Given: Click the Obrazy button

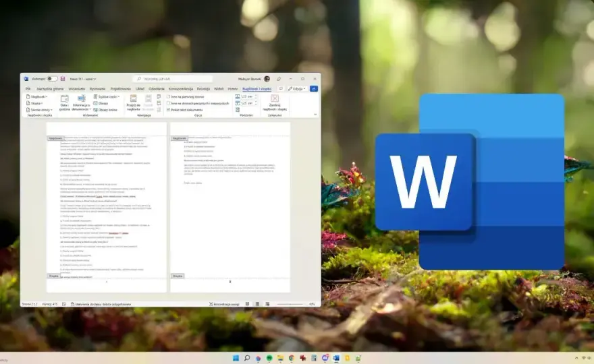Looking at the screenshot, I should [x=101, y=103].
